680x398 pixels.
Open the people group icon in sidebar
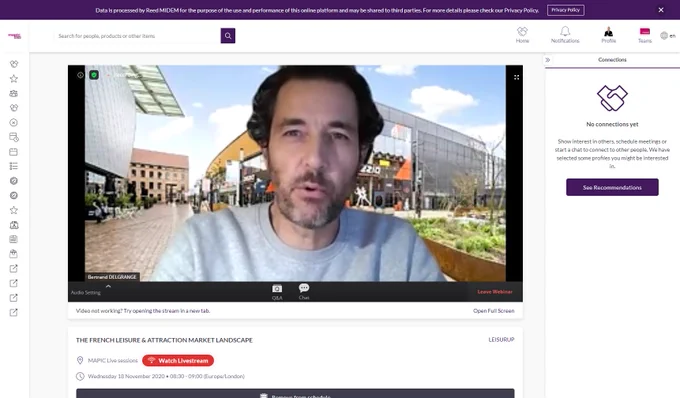pos(14,93)
